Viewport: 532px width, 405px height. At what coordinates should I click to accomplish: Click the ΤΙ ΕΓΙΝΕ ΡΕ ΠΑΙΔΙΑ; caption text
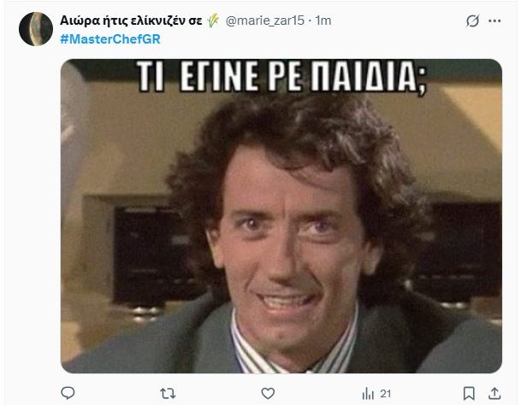click(281, 77)
